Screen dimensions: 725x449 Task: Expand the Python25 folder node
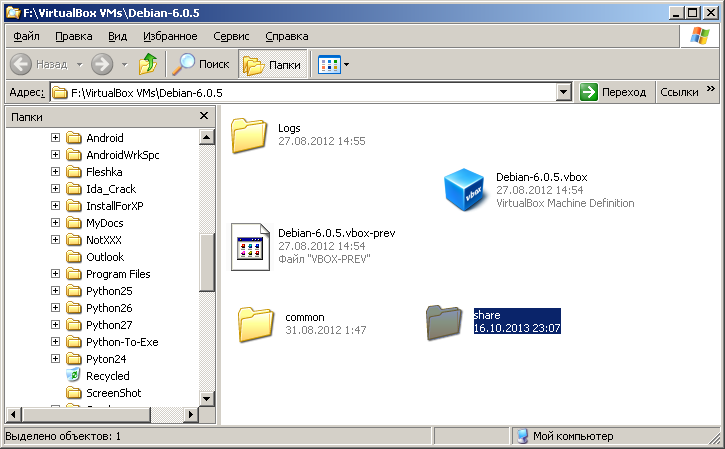click(x=55, y=290)
